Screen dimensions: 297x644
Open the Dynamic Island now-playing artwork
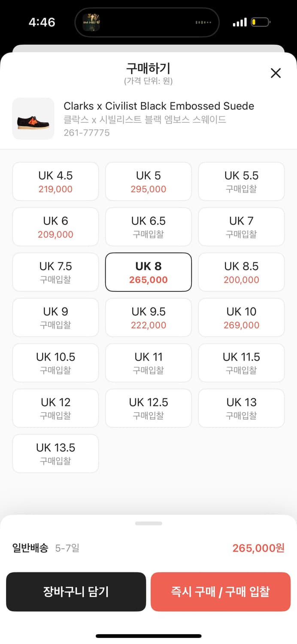click(x=91, y=22)
